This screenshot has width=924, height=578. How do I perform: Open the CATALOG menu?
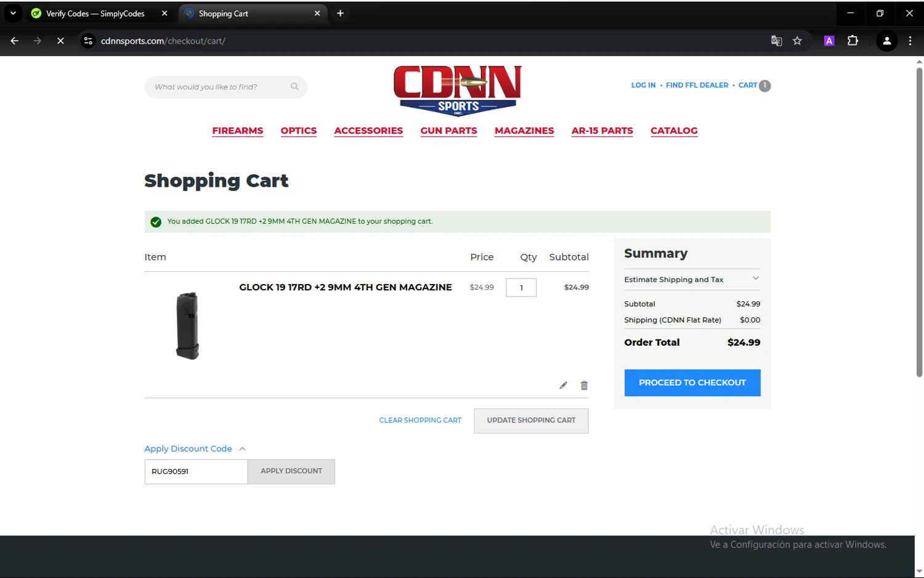(674, 131)
